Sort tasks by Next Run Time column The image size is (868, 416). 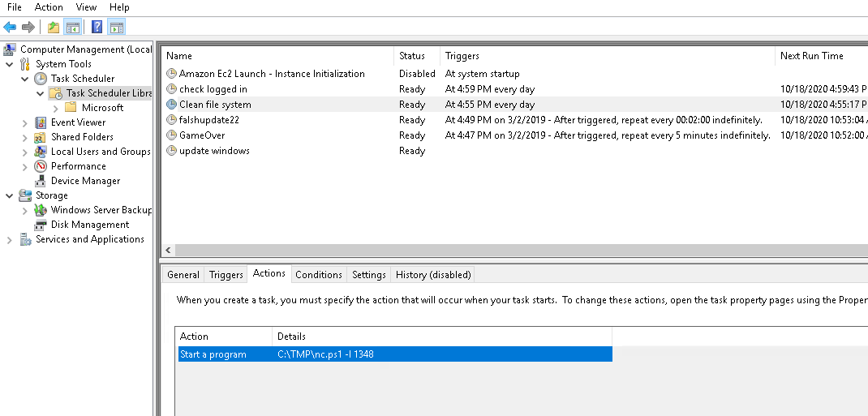[x=811, y=56]
